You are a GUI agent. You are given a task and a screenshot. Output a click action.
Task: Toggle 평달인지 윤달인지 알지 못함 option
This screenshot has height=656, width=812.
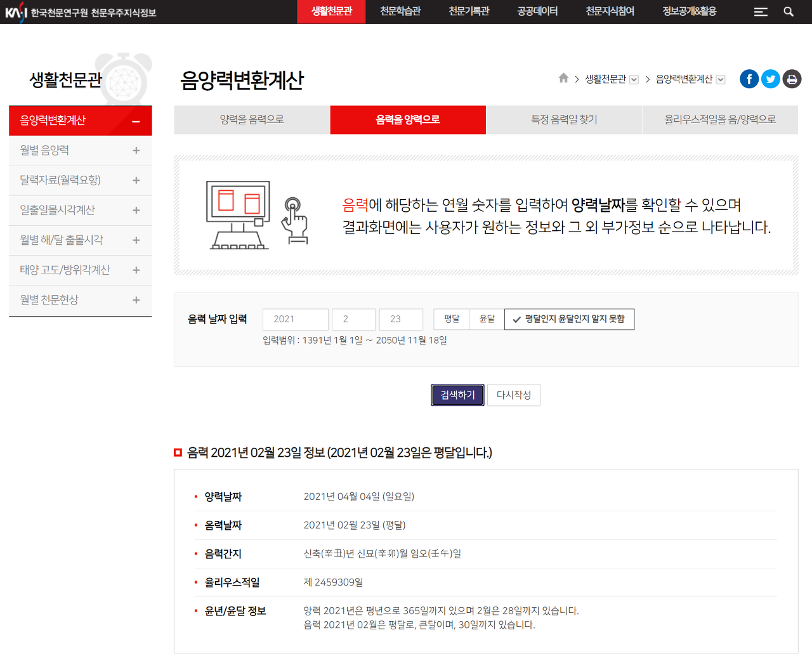pos(569,319)
